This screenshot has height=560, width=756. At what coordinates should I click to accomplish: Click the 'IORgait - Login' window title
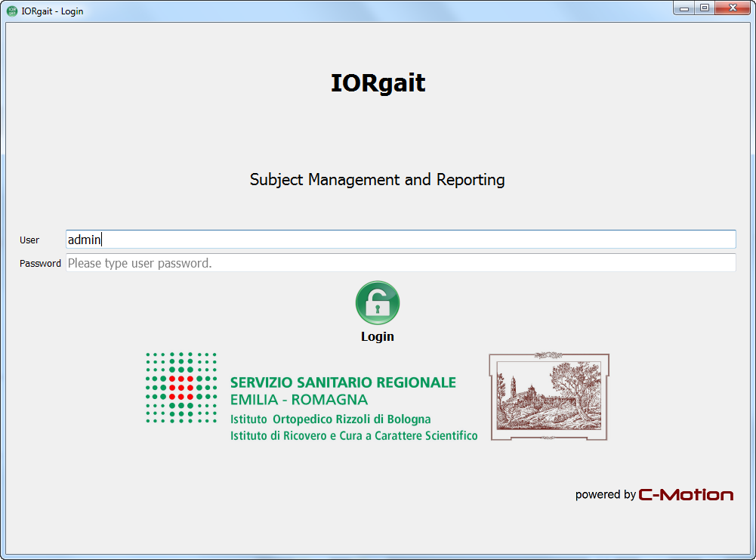click(53, 11)
